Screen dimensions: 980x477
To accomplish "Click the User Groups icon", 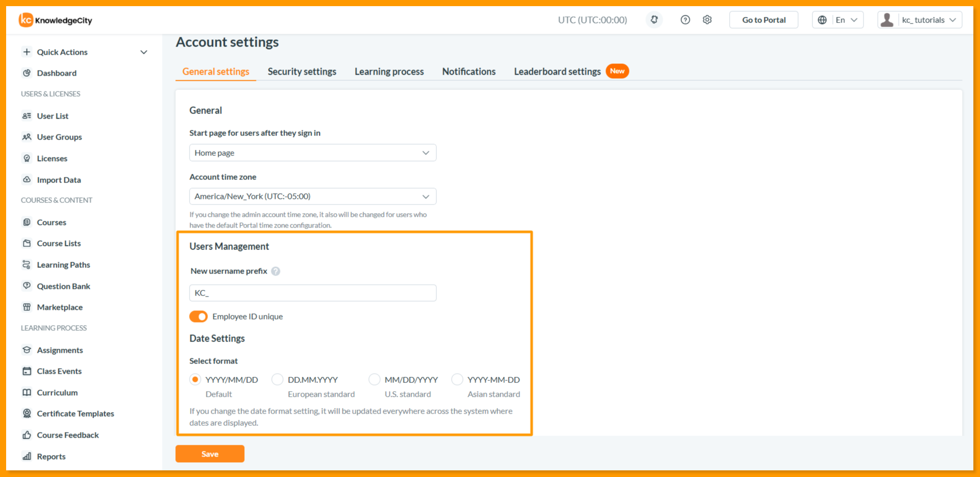I will click(x=27, y=137).
